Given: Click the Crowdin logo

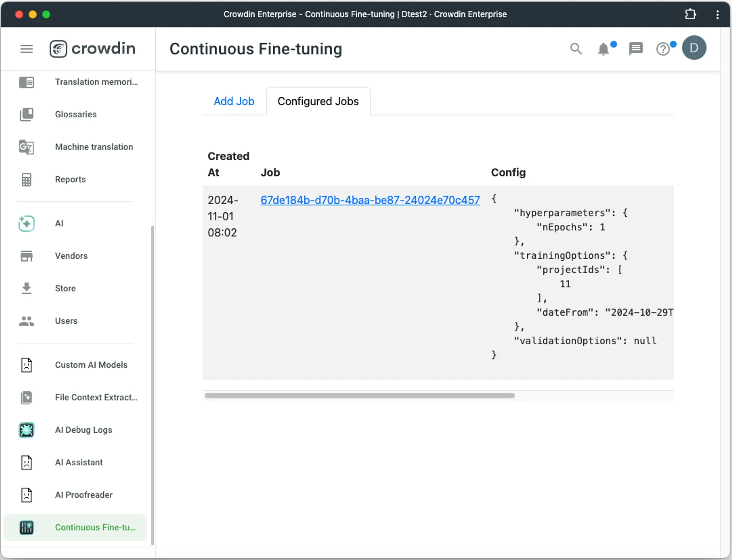Looking at the screenshot, I should [93, 49].
